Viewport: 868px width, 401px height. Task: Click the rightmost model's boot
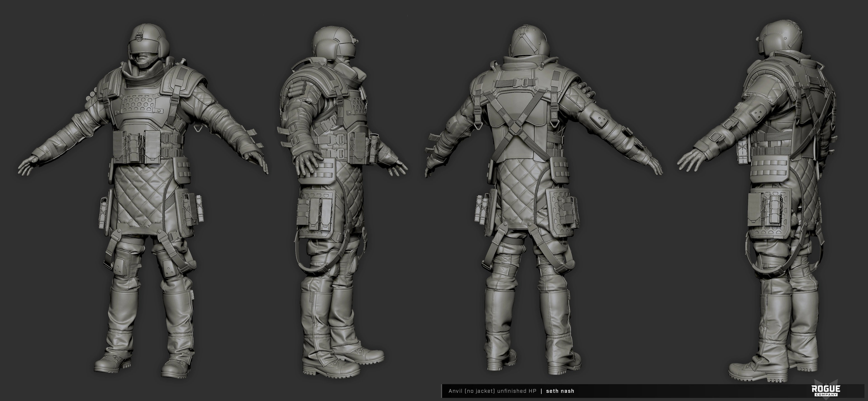pos(755,373)
